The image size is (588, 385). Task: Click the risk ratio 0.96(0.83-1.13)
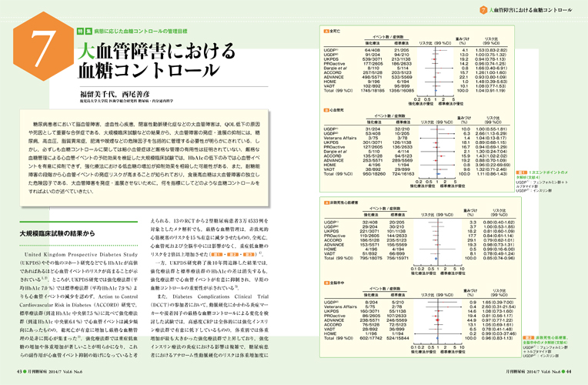[x=498, y=338]
